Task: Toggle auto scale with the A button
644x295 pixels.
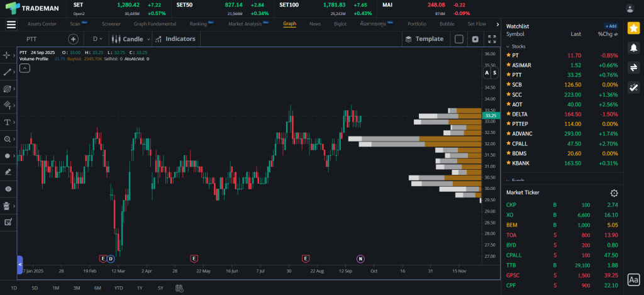Action: (487, 73)
